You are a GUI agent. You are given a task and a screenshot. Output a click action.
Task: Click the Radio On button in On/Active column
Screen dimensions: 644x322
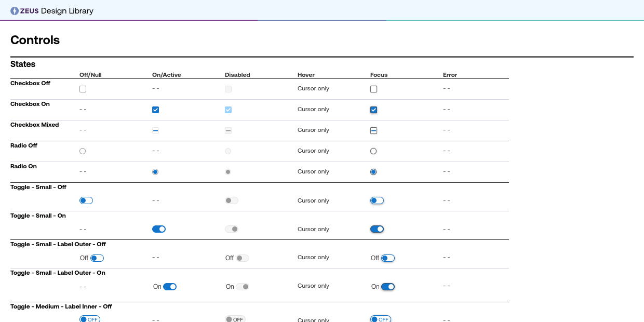(x=155, y=172)
